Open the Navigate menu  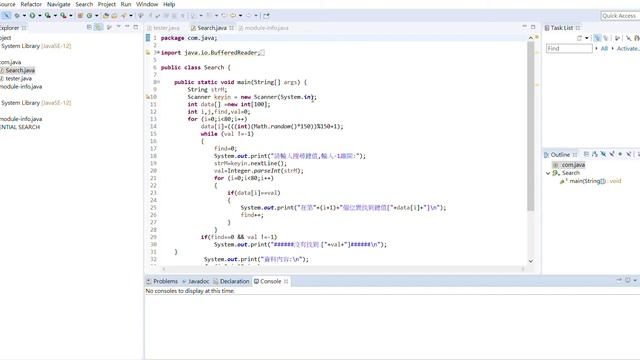(x=58, y=4)
